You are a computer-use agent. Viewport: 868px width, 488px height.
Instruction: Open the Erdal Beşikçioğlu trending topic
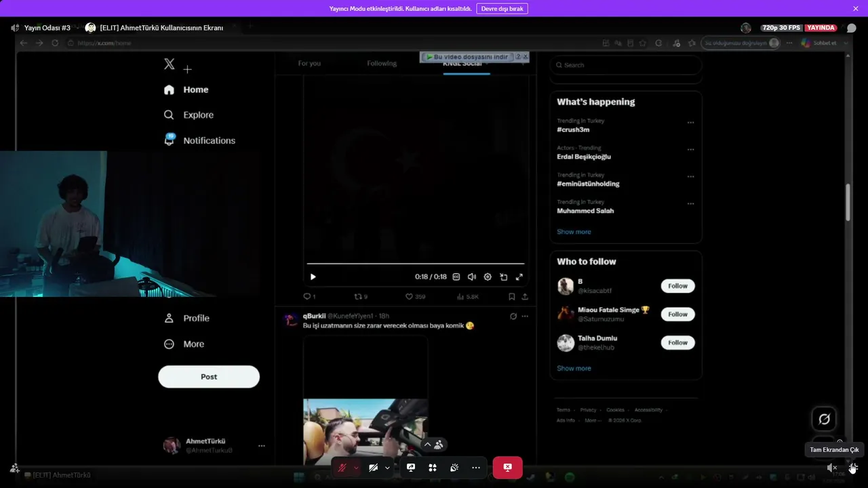click(584, 157)
